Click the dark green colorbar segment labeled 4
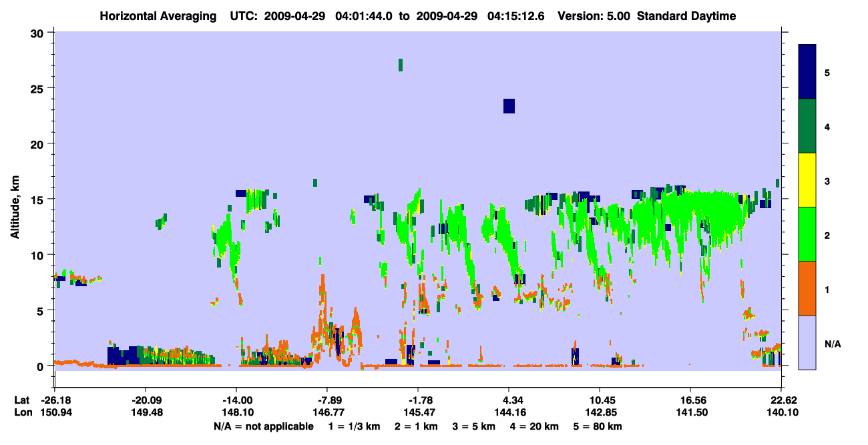This screenshot has width=868, height=445. [807, 126]
